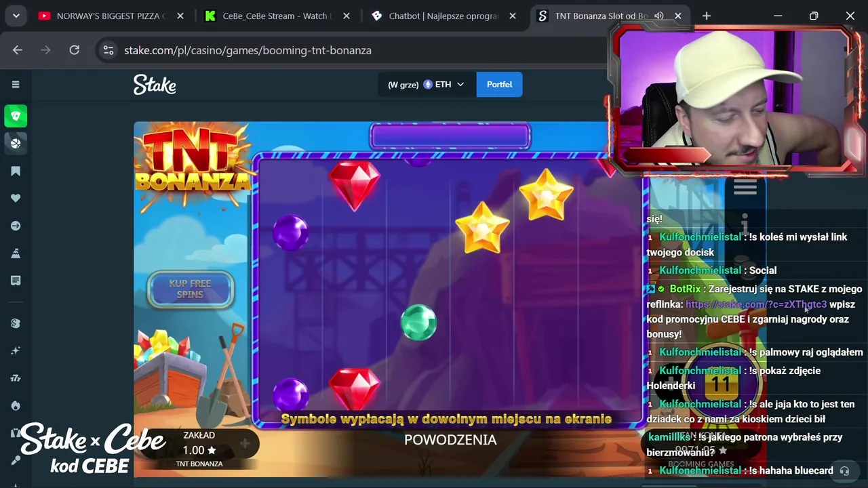Click BotRix username in chat
Image resolution: width=868 pixels, height=488 pixels.
[x=685, y=289]
